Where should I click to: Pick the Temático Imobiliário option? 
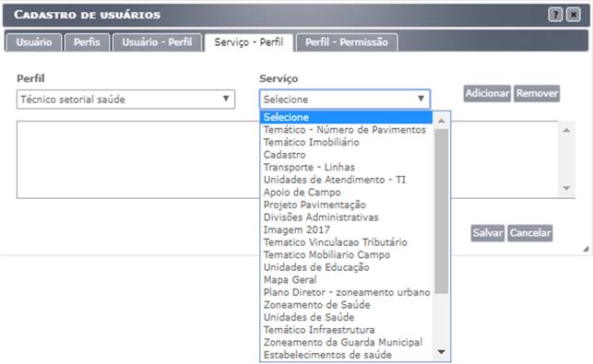(346, 142)
